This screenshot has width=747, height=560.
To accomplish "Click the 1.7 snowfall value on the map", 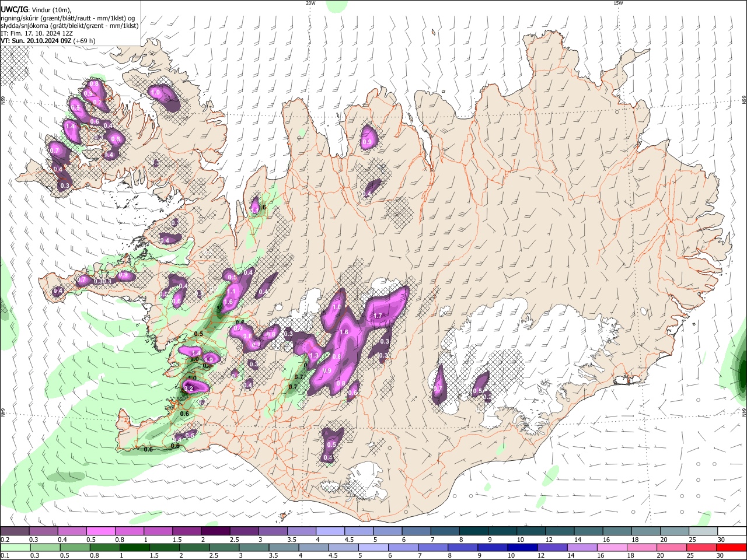I will [x=377, y=316].
